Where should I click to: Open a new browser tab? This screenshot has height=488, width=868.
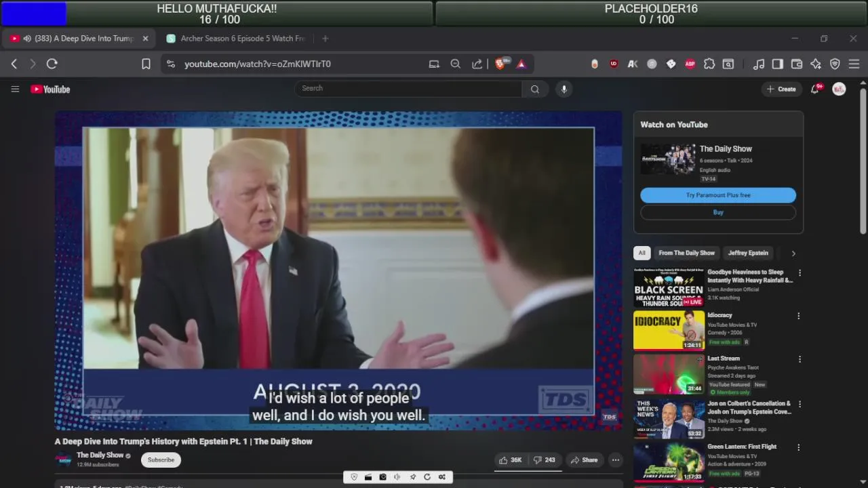tap(325, 39)
